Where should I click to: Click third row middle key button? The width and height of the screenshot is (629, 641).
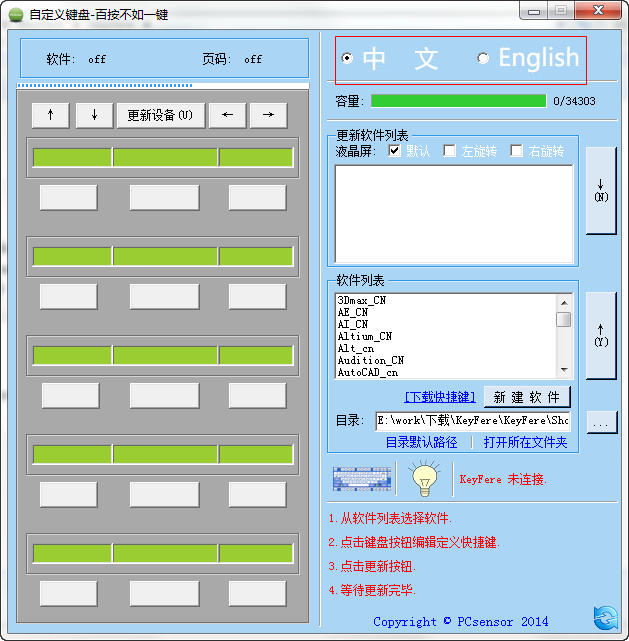coord(165,396)
